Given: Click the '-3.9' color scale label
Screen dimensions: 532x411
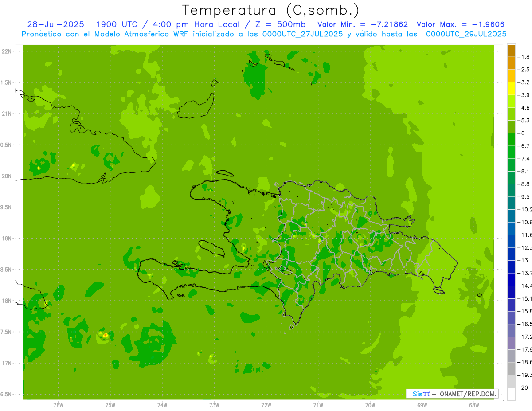Looking at the screenshot, I should point(524,95).
